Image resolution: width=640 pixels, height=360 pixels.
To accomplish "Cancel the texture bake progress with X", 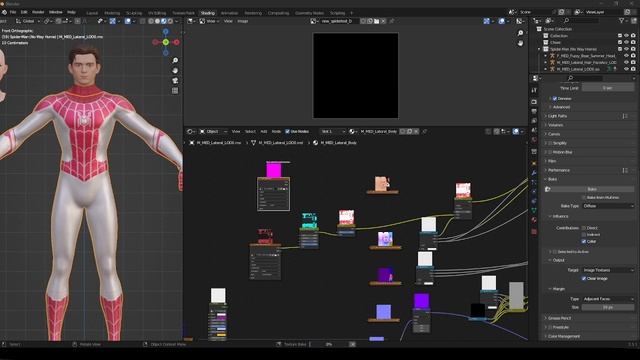I will [352, 344].
